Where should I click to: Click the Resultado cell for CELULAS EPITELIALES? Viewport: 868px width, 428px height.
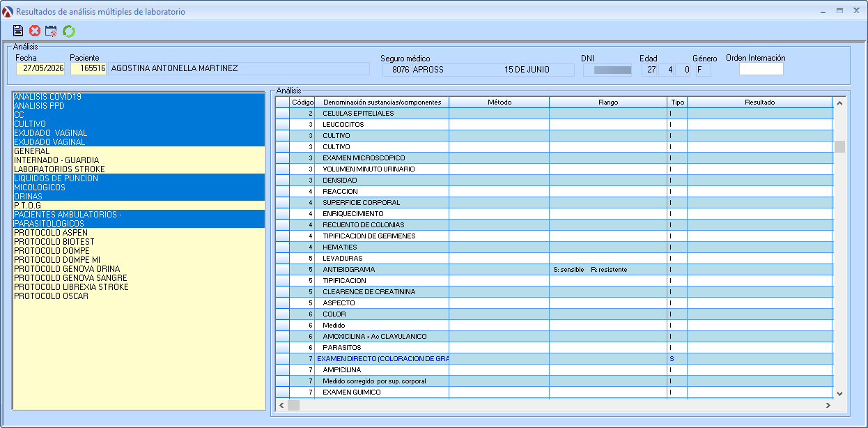pyautogui.click(x=759, y=114)
